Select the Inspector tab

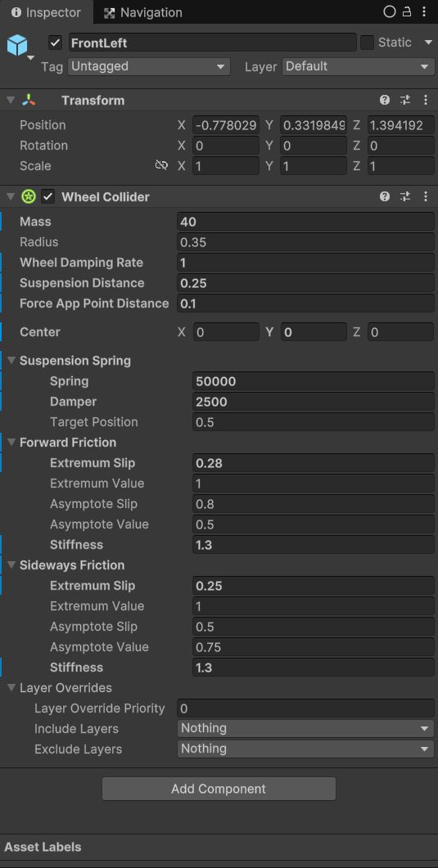[46, 12]
